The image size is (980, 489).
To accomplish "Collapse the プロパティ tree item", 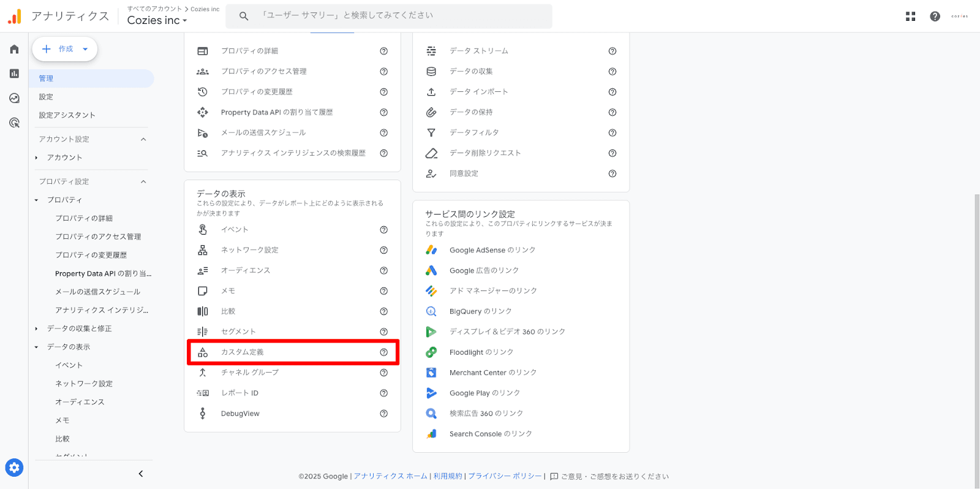I will (x=36, y=200).
